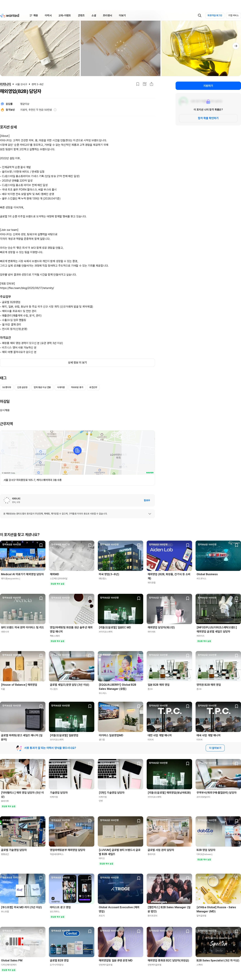Bookmark the 미국 영업(3~8년) card

(139, 545)
